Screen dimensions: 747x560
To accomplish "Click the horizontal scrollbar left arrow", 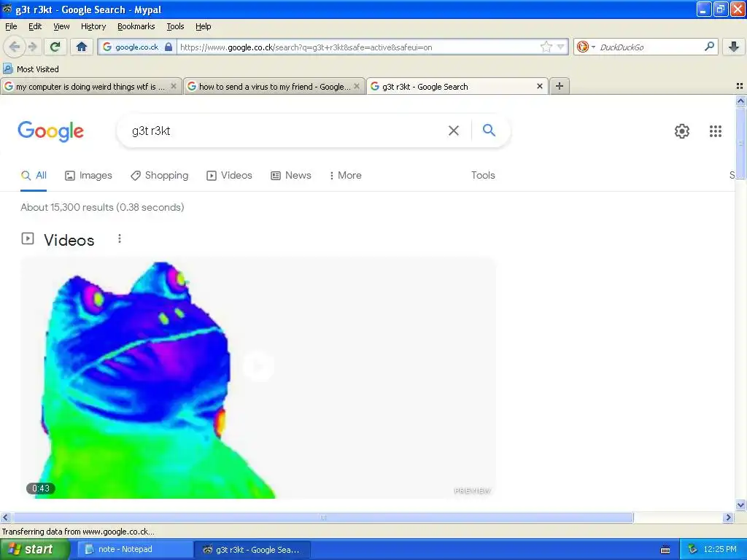I will 6,517.
